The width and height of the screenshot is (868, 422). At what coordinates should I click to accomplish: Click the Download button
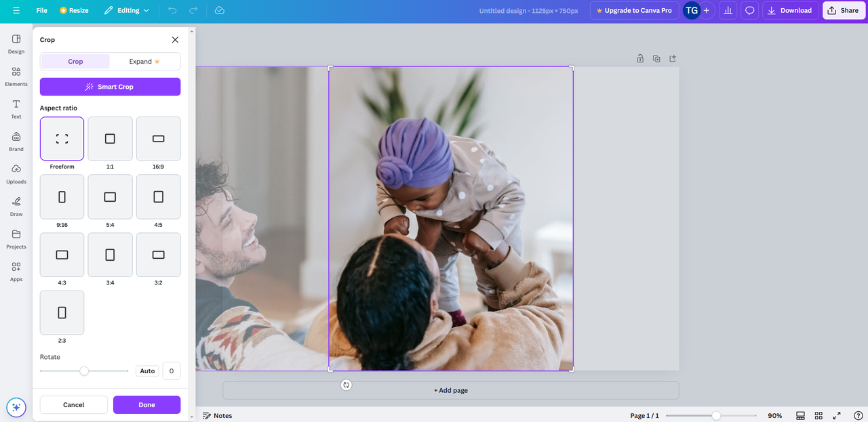[790, 10]
